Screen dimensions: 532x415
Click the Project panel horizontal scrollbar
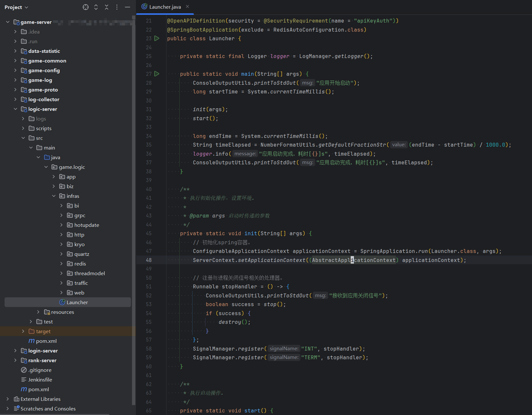pyautogui.click(x=55, y=414)
